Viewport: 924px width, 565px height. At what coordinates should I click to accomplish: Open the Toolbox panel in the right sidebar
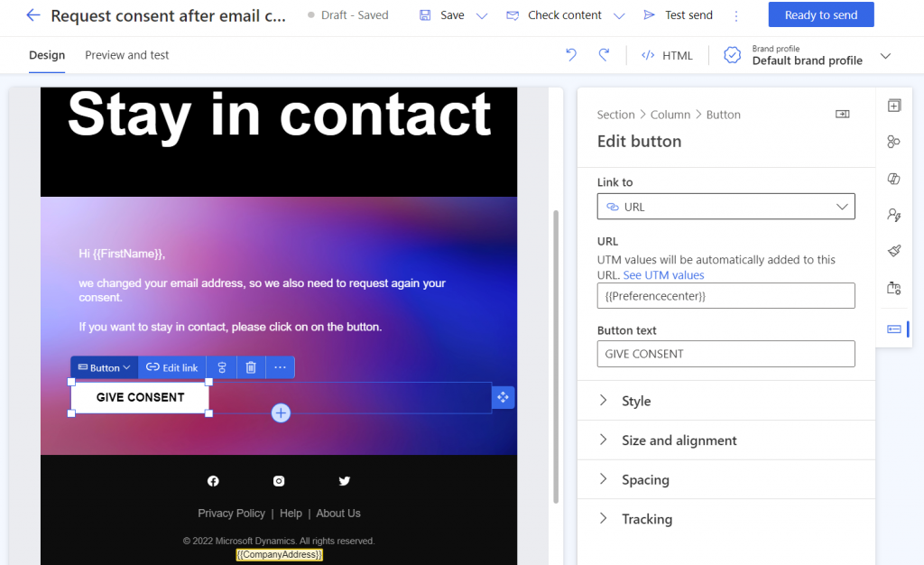coord(893,105)
